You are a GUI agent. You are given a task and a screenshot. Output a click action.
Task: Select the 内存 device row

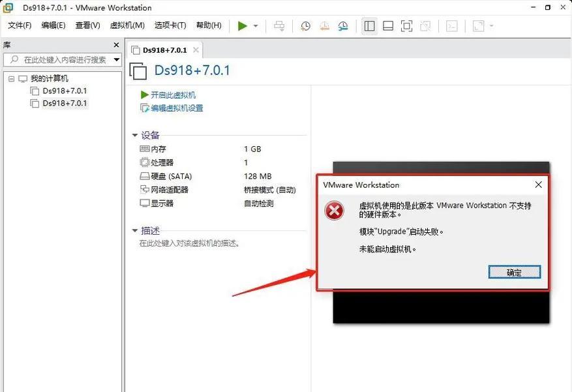[158, 149]
